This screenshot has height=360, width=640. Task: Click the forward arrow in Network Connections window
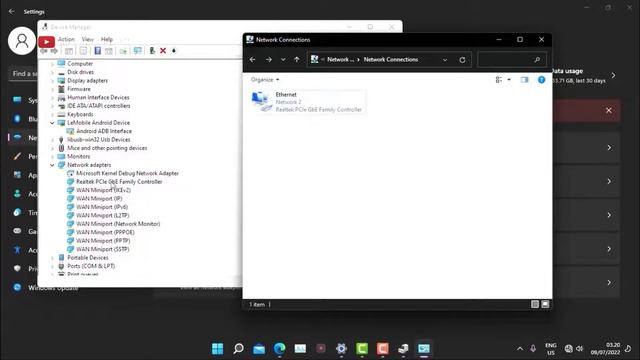click(269, 60)
